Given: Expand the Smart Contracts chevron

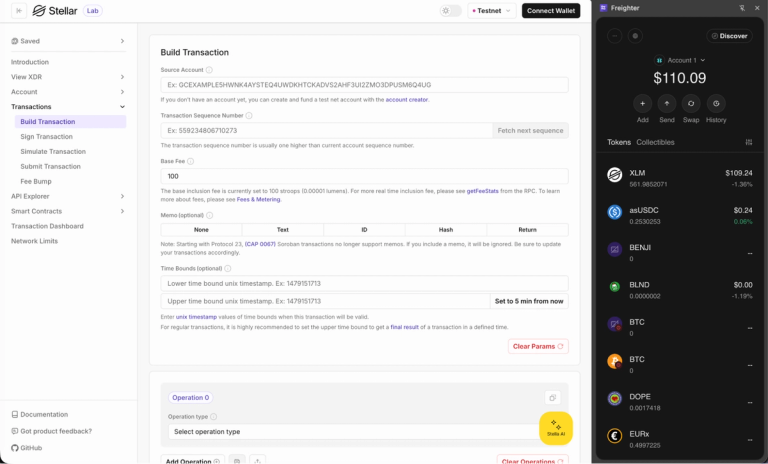Looking at the screenshot, I should tap(122, 211).
